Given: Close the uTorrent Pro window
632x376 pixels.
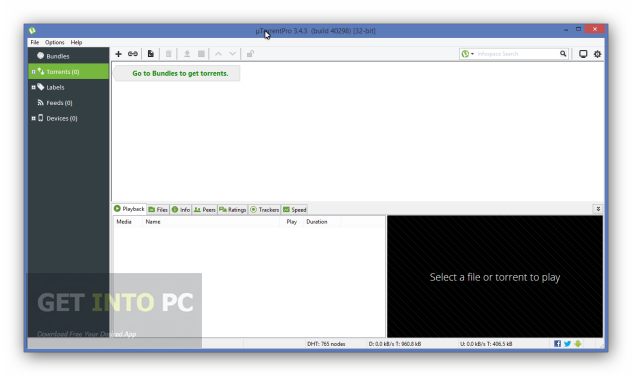Looking at the screenshot, I should tap(595, 29).
